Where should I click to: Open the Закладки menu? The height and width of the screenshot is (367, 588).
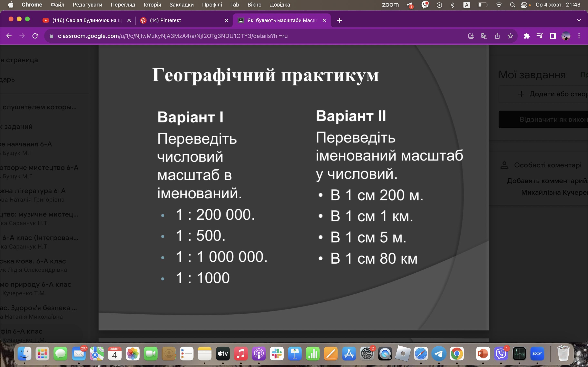point(181,5)
